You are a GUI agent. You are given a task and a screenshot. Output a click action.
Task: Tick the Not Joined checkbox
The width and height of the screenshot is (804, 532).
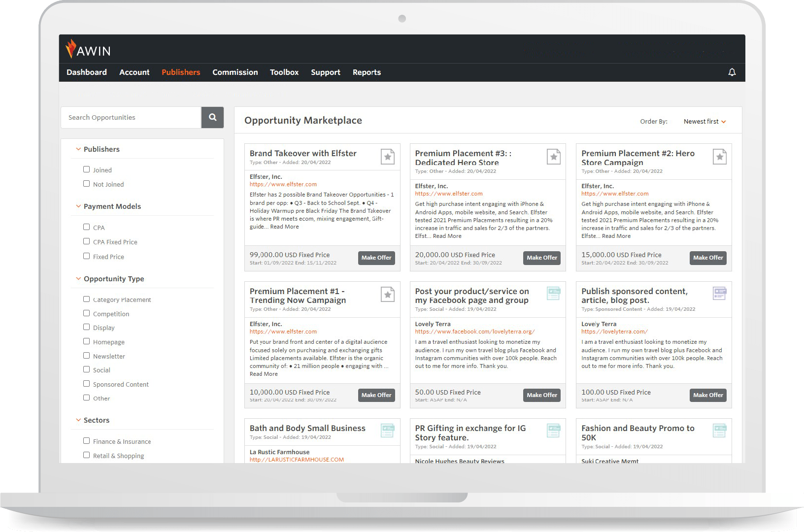click(87, 184)
